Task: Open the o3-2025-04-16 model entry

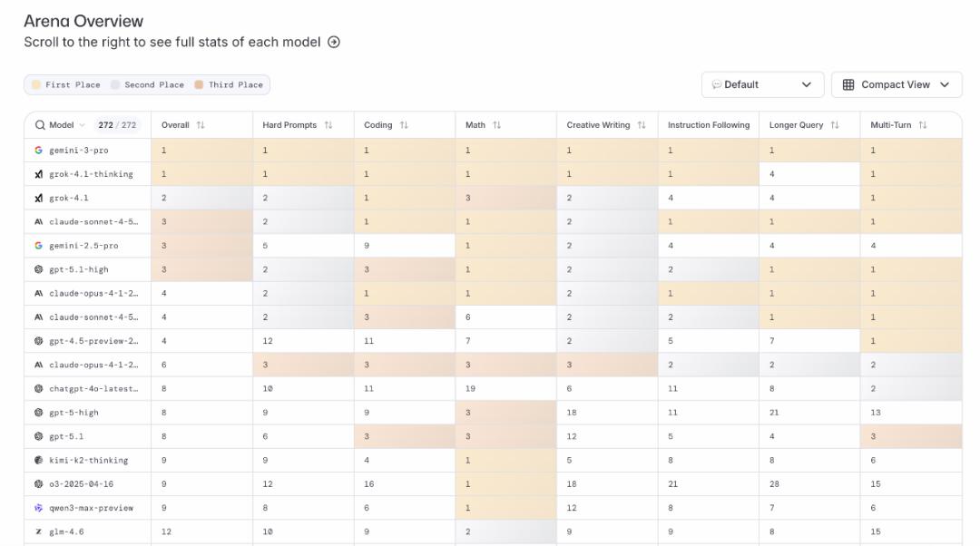Action: [82, 484]
